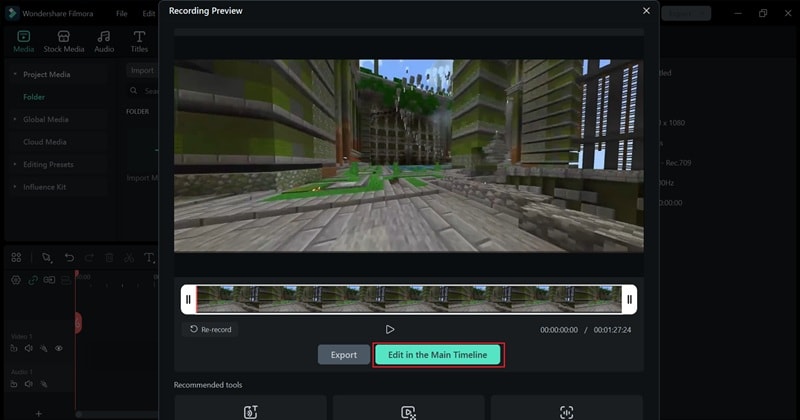Viewport: 800px width, 420px height.
Task: Click the Undo arrow in timeline toolbar
Action: click(x=69, y=257)
